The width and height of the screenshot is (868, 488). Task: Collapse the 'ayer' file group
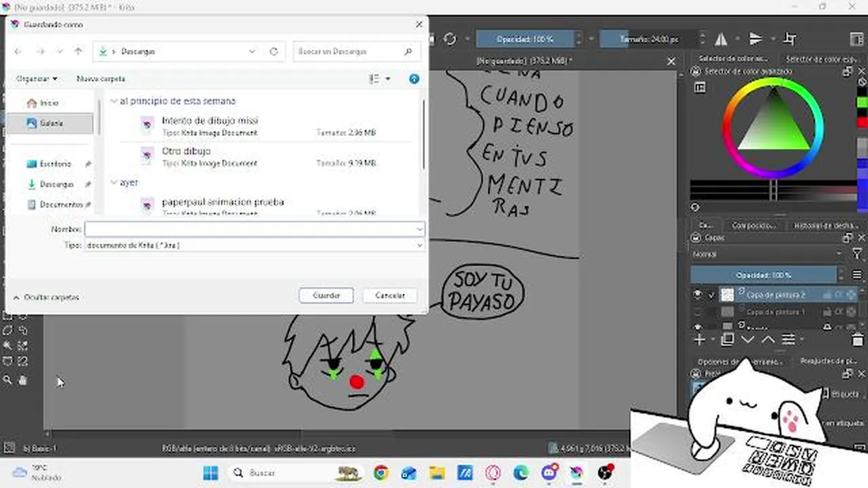click(x=114, y=182)
